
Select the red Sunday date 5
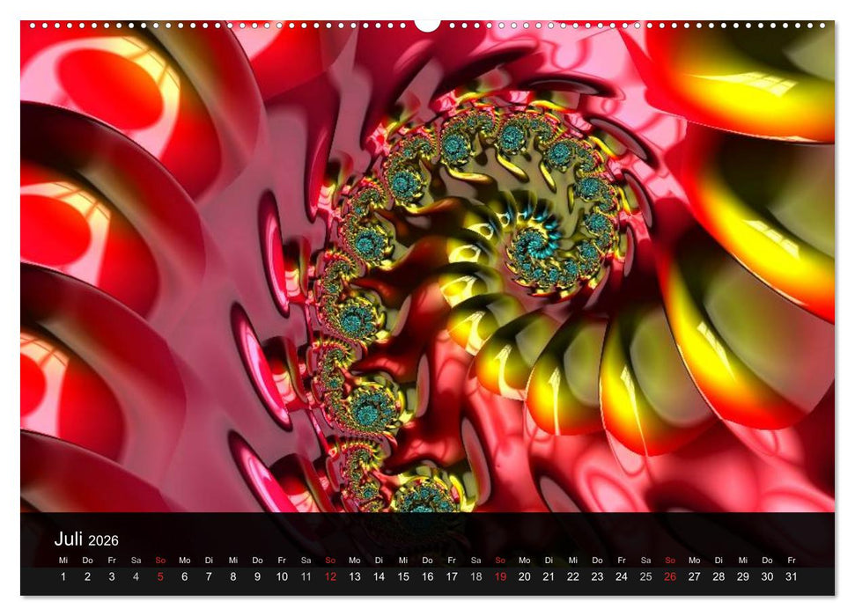160,577
